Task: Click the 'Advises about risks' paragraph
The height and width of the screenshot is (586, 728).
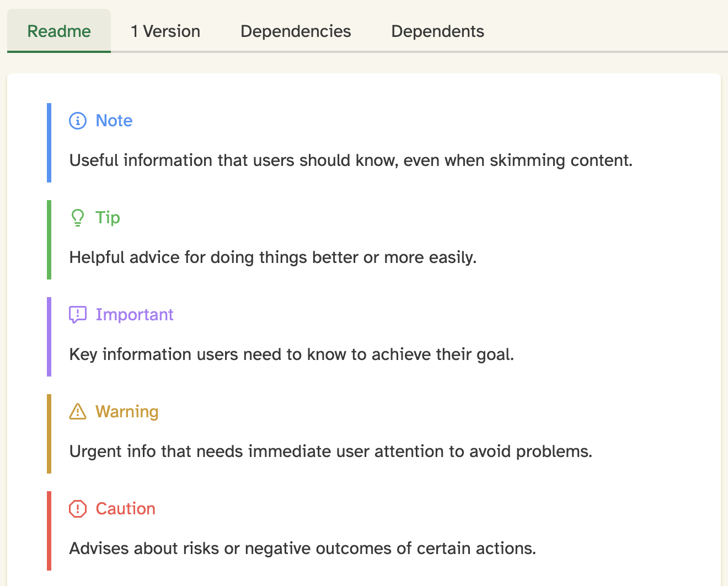Action: (x=303, y=549)
